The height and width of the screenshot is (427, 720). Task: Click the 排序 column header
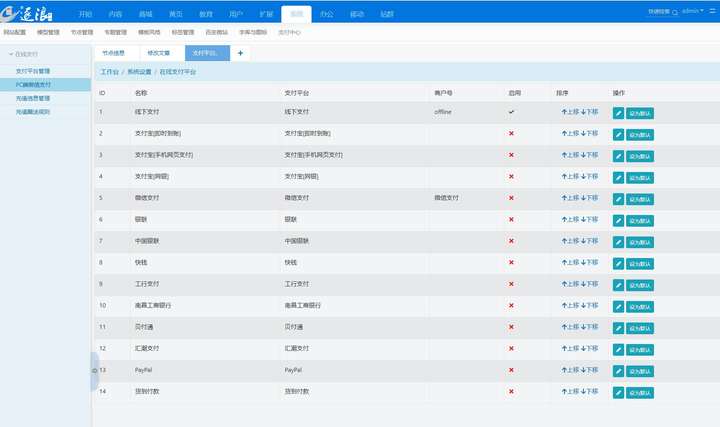(x=562, y=93)
